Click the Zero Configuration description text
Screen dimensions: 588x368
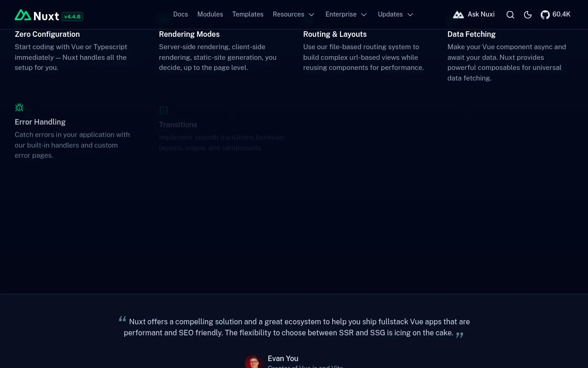click(71, 57)
